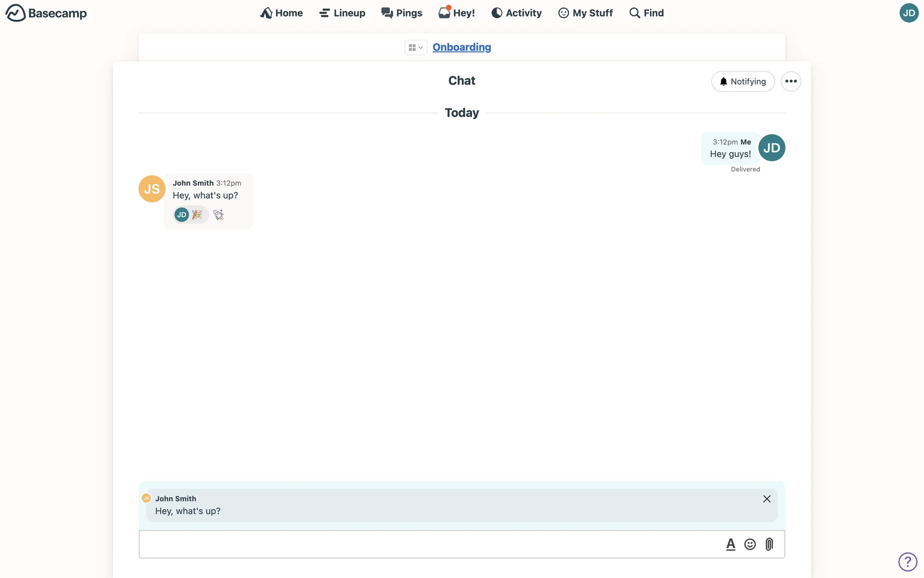924x578 pixels.
Task: Click the chat message input field
Action: coord(428,544)
